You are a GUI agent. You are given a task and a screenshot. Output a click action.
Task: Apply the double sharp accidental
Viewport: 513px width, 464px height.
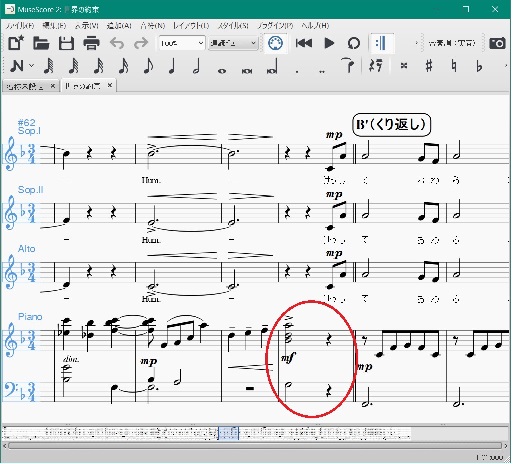pos(404,66)
